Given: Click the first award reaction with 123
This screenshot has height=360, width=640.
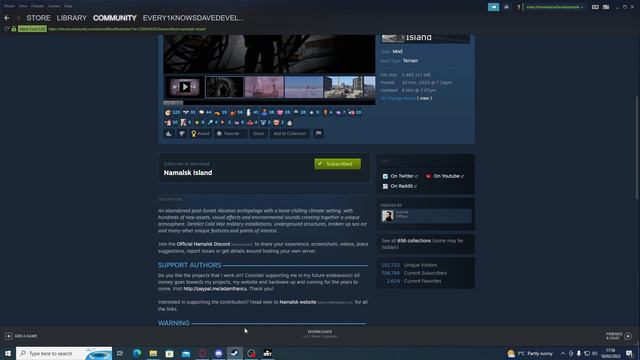Looking at the screenshot, I should (172, 112).
